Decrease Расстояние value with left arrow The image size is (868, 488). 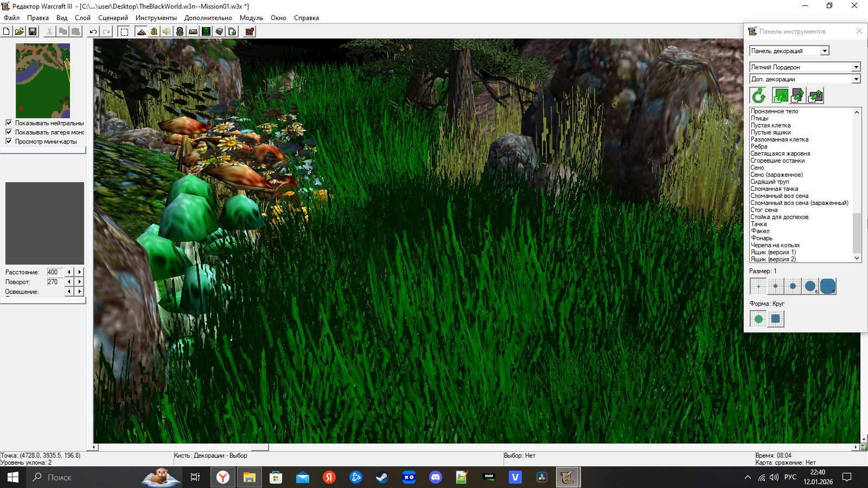(x=69, y=272)
